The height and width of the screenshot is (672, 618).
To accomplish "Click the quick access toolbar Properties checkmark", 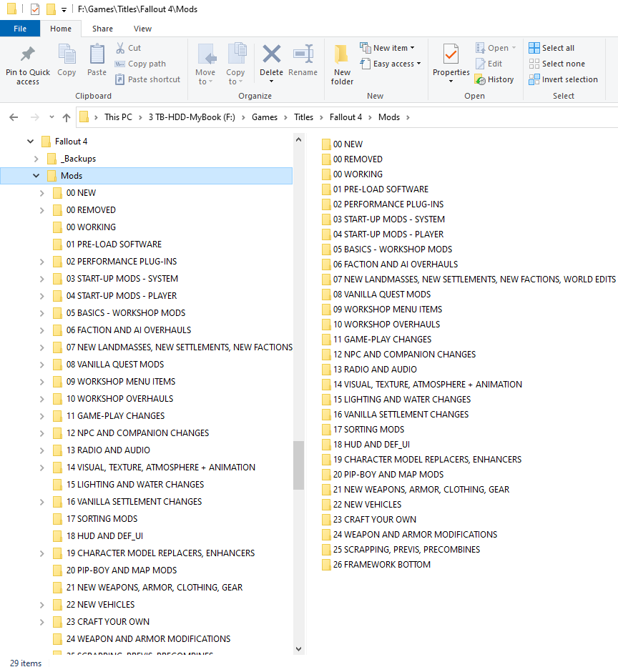I will coord(35,9).
